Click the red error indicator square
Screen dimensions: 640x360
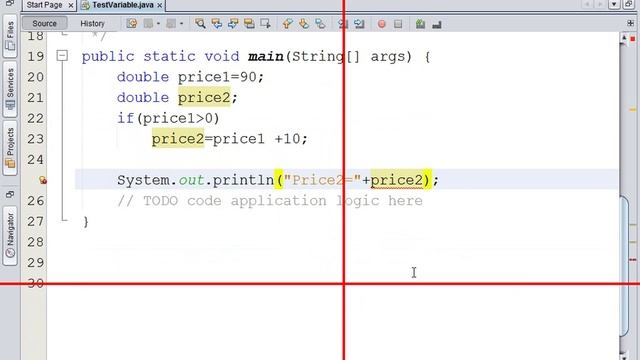click(x=633, y=39)
